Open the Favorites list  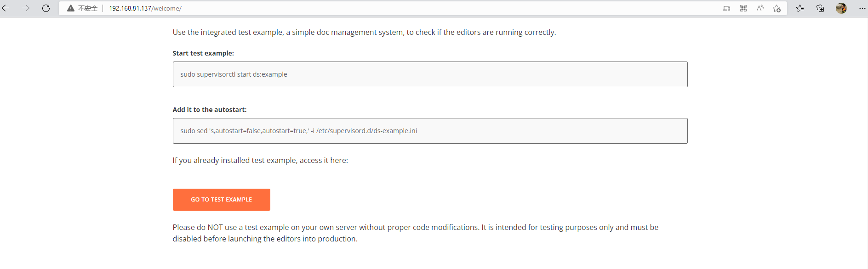coord(800,8)
